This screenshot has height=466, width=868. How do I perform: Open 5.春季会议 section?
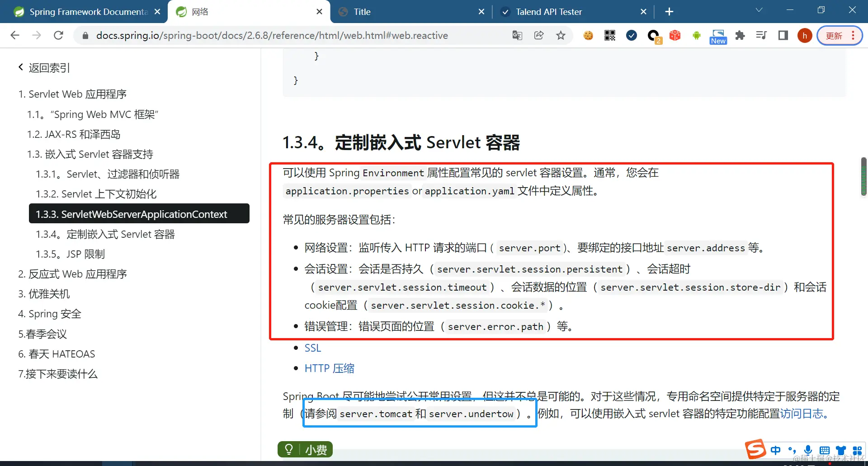[x=42, y=334]
